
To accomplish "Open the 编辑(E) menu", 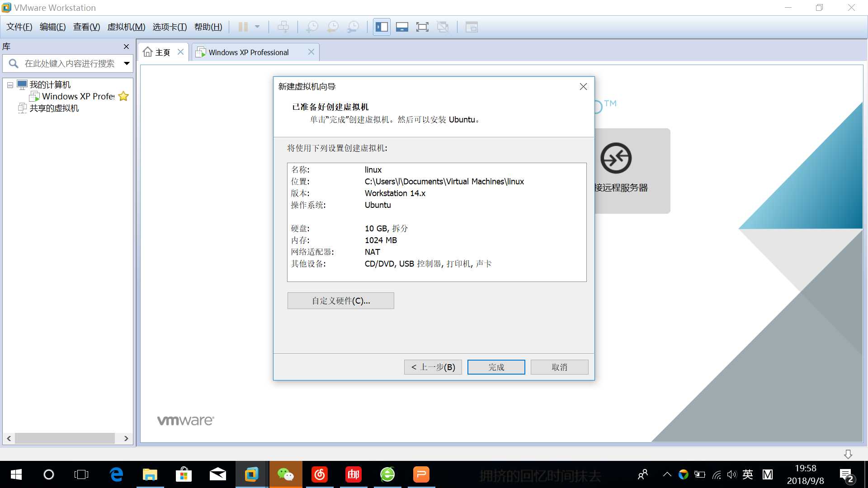I will click(x=53, y=27).
